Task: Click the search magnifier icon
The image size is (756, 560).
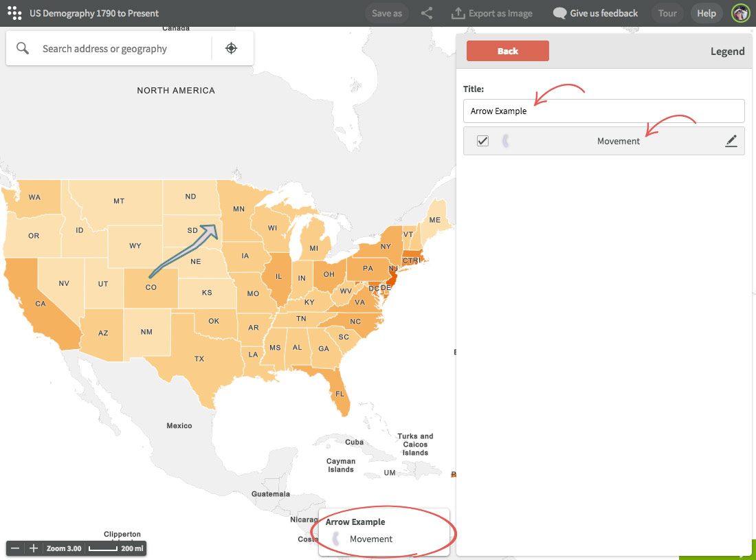Action: (x=23, y=48)
